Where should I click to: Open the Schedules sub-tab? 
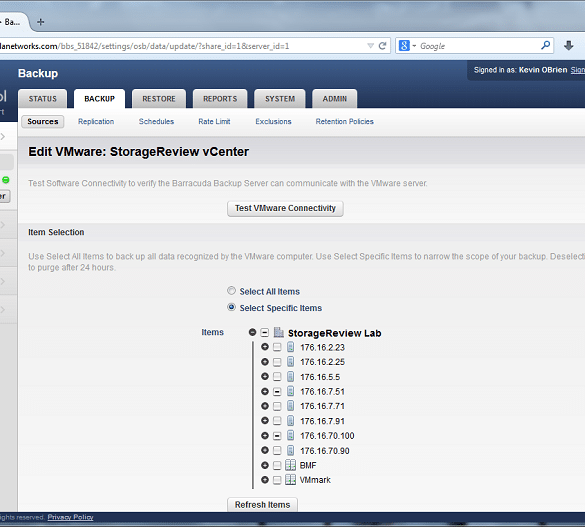tap(156, 122)
